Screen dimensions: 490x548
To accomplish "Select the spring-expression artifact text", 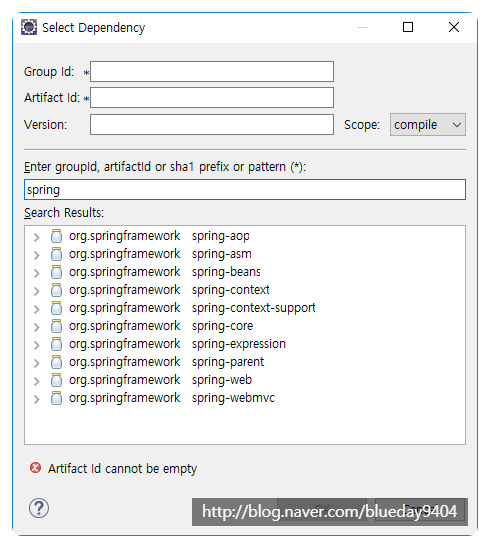I will click(x=239, y=345).
